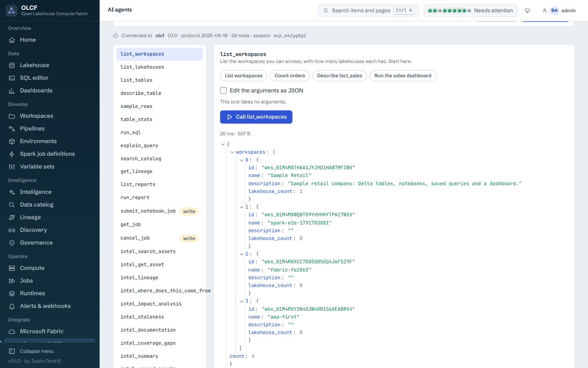Open the admin user menu
588x368 pixels.
click(559, 11)
